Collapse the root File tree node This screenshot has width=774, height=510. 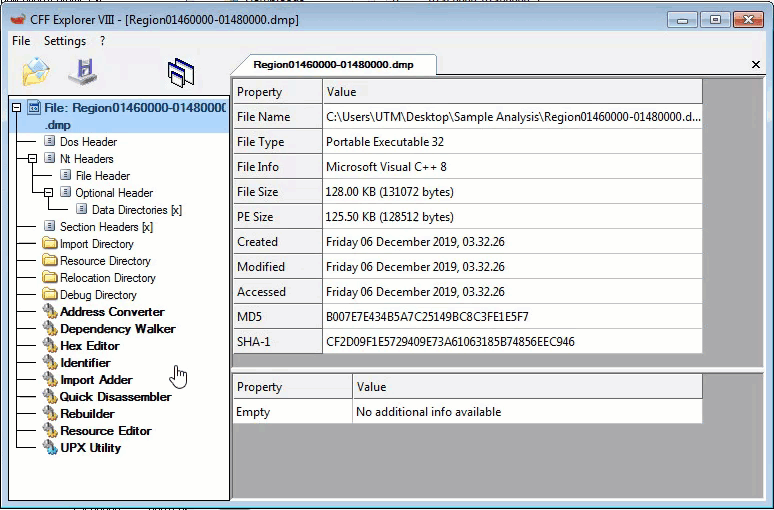[x=16, y=107]
